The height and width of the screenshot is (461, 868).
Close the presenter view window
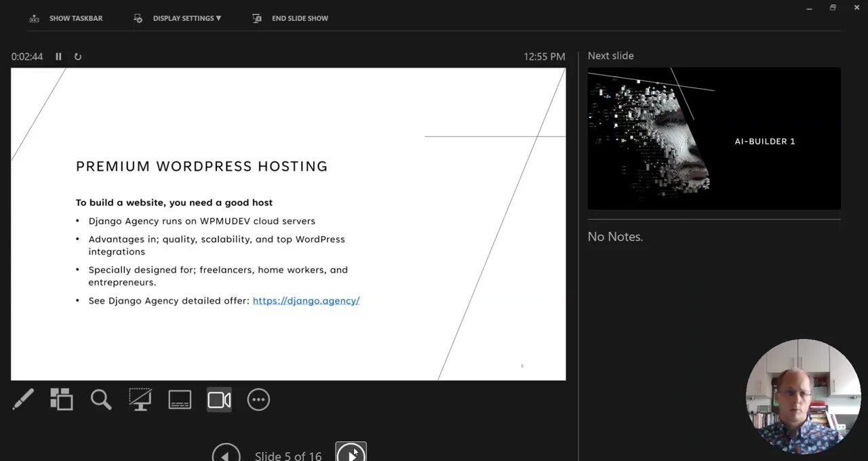[856, 7]
